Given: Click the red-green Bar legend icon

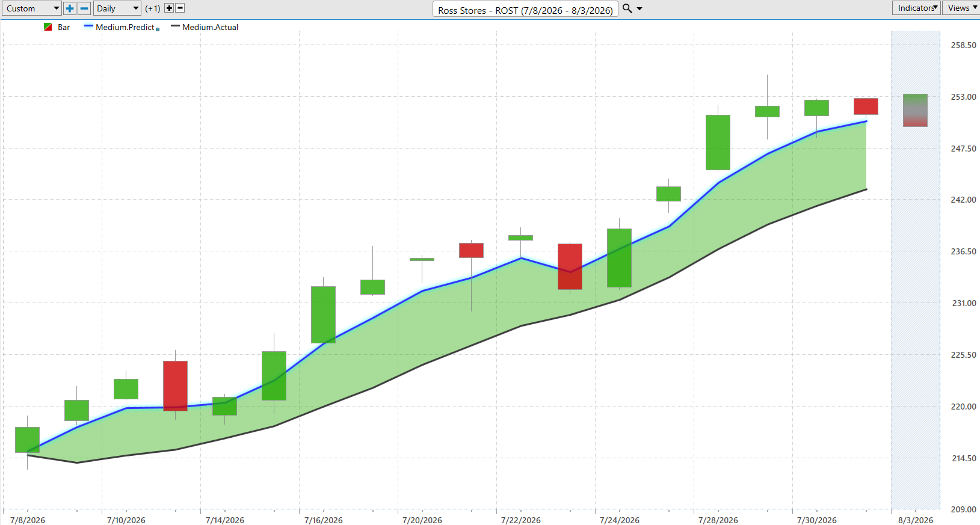Looking at the screenshot, I should pos(48,27).
